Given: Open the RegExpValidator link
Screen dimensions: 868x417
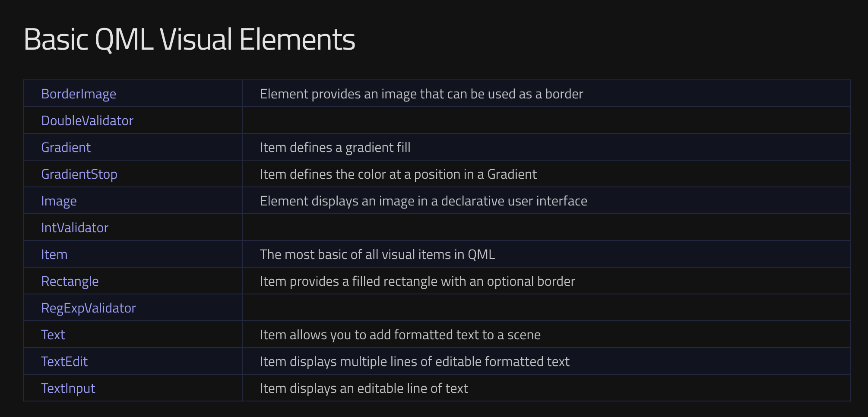Looking at the screenshot, I should point(89,308).
